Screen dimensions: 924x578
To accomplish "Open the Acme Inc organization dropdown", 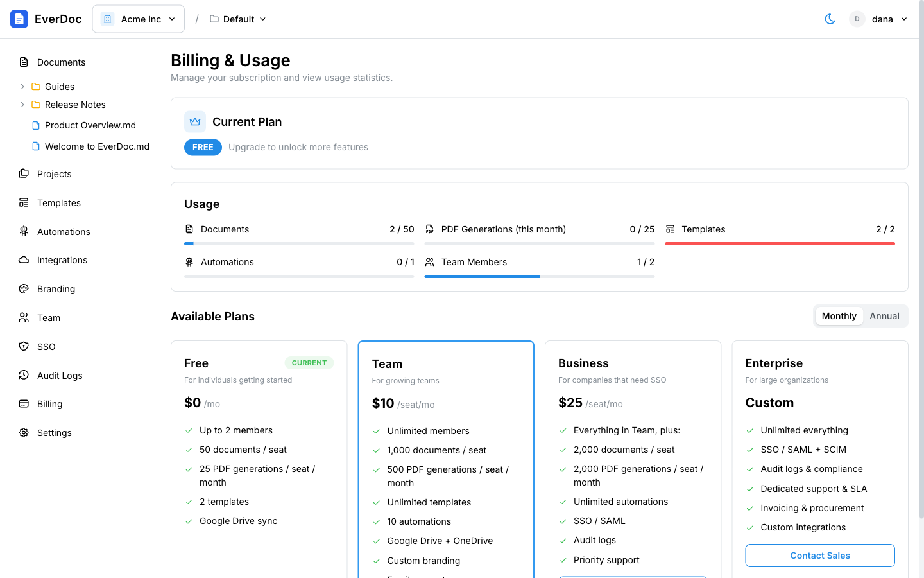I will tap(139, 19).
